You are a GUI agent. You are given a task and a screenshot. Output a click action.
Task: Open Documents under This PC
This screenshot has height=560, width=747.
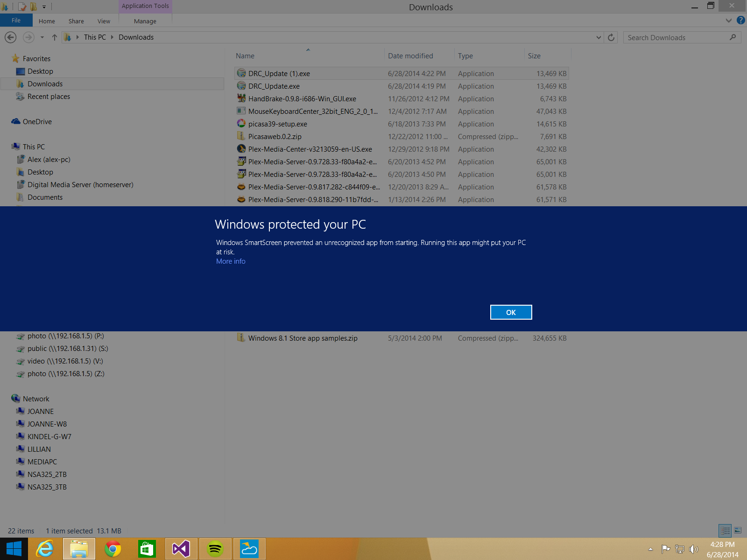tap(45, 197)
